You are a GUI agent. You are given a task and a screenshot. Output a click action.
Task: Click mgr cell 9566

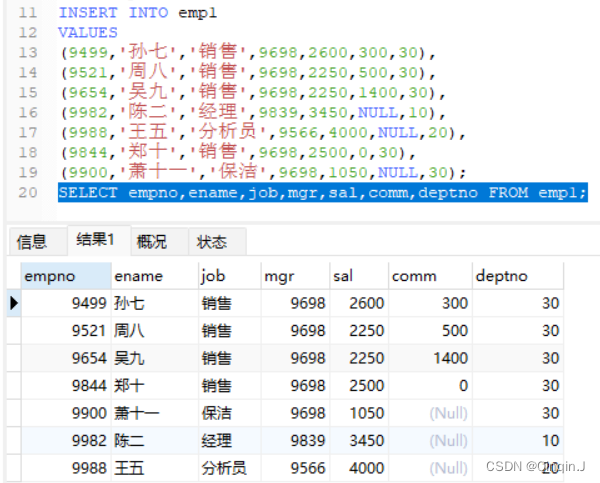point(295,468)
